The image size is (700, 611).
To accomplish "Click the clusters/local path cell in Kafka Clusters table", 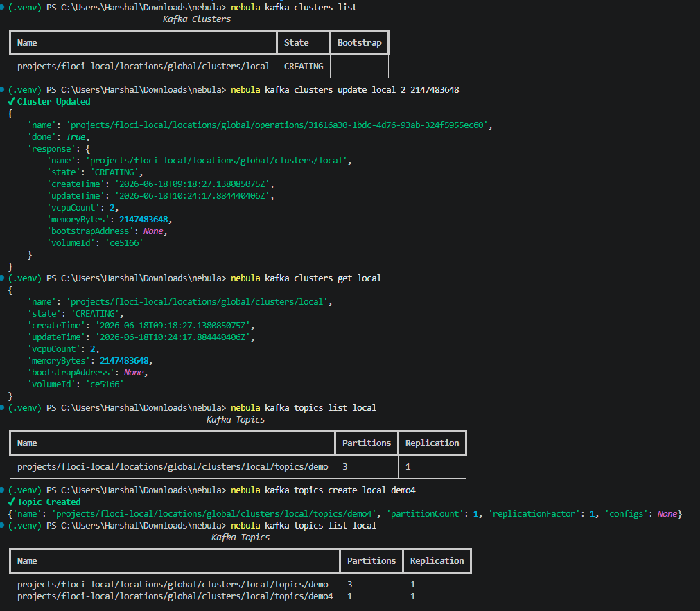I will pos(143,66).
